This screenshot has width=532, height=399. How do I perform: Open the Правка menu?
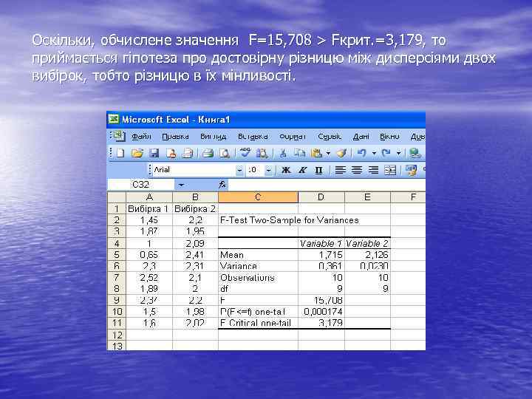coord(175,137)
